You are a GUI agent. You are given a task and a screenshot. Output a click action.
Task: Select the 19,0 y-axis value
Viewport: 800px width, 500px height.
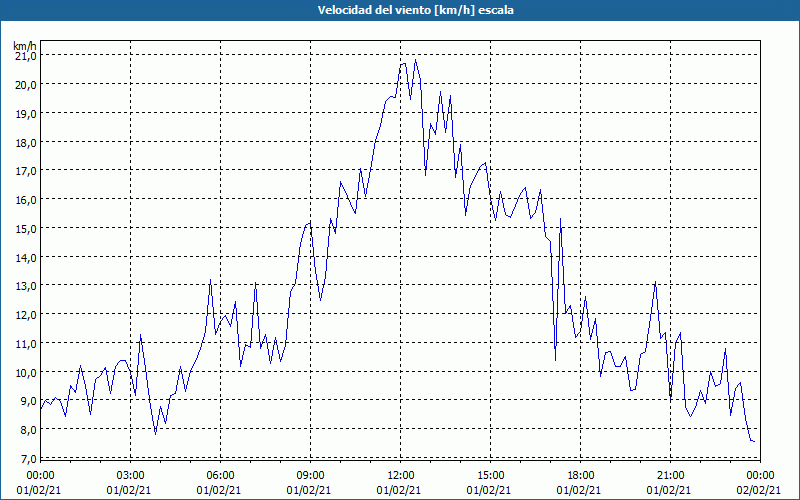tap(26, 114)
